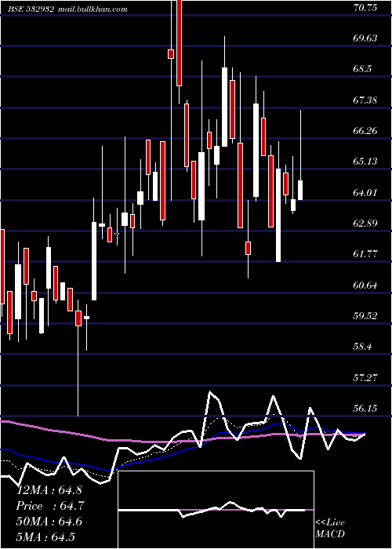The image size is (392, 549).
Task: Click the 50MA : 64.6 readout
Action: (x=49, y=522)
